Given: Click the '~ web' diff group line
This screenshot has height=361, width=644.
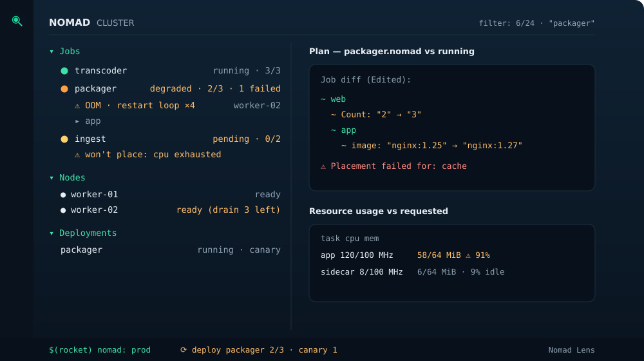Looking at the screenshot, I should pyautogui.click(x=333, y=99).
